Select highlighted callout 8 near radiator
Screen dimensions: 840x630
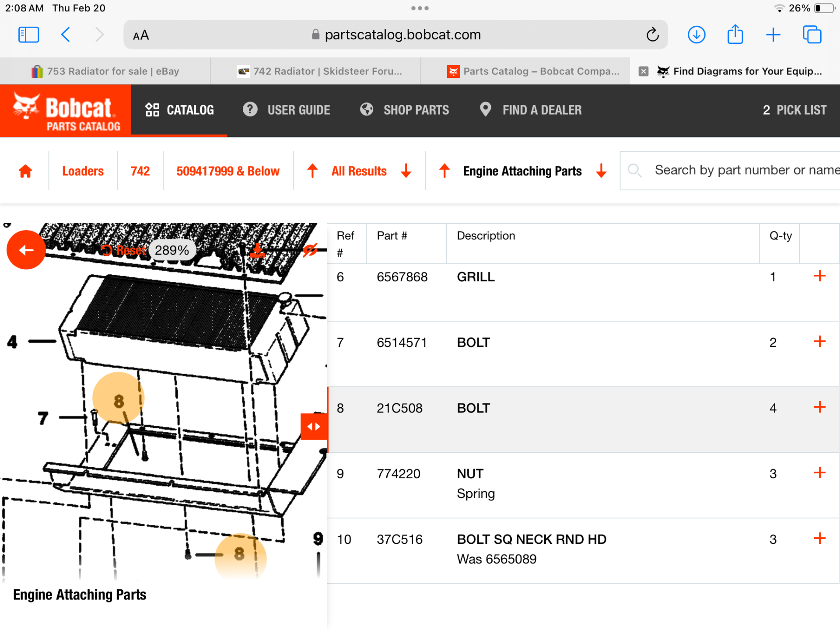point(119,399)
